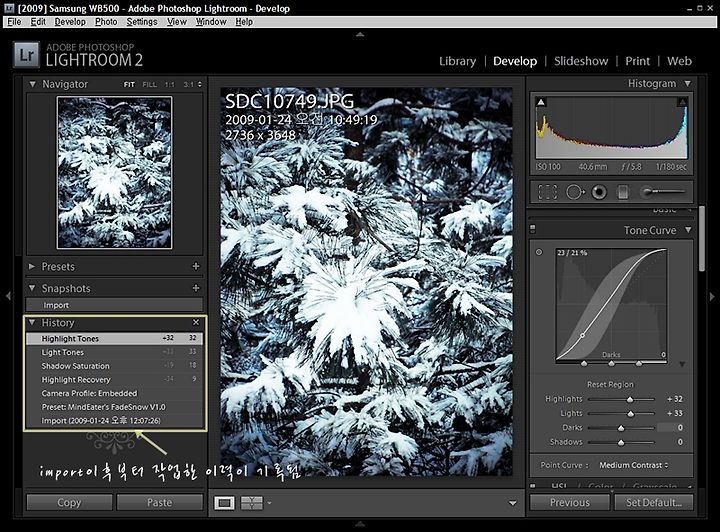The width and height of the screenshot is (720, 532).
Task: Collapse Tone Curve region sliders triangle
Action: 682,364
